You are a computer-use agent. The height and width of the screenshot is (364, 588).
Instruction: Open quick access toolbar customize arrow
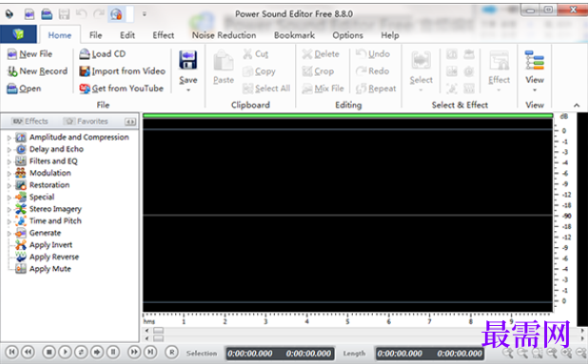tap(144, 14)
